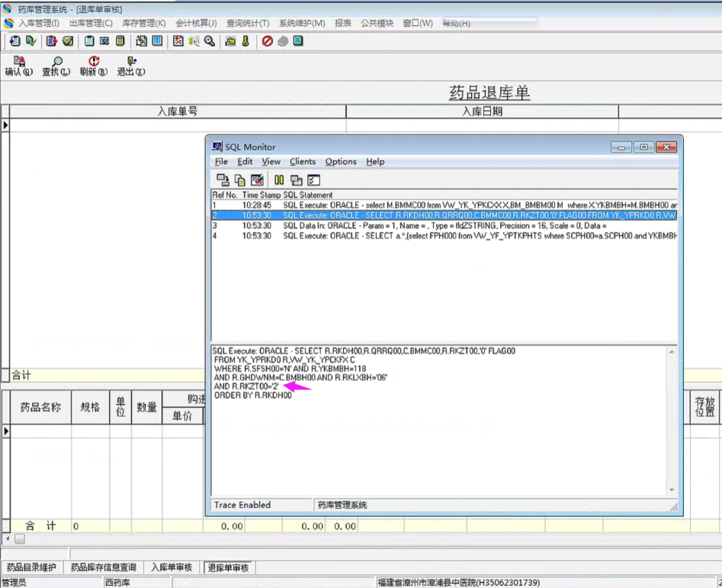Screen dimensions: 722x588
Task: Click the teal X box toolbar icon
Action: [x=298, y=41]
